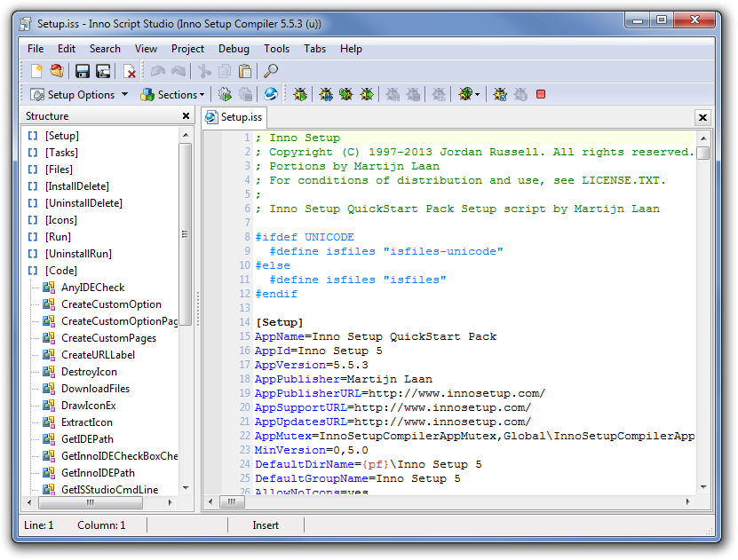Select the Setup.iss editor tab
This screenshot has height=560, width=738.
click(234, 117)
